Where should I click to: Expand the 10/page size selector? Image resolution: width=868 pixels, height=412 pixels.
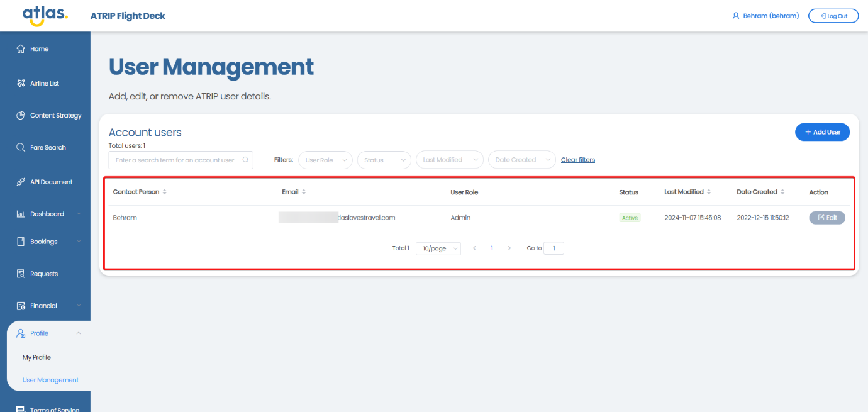[x=438, y=248]
